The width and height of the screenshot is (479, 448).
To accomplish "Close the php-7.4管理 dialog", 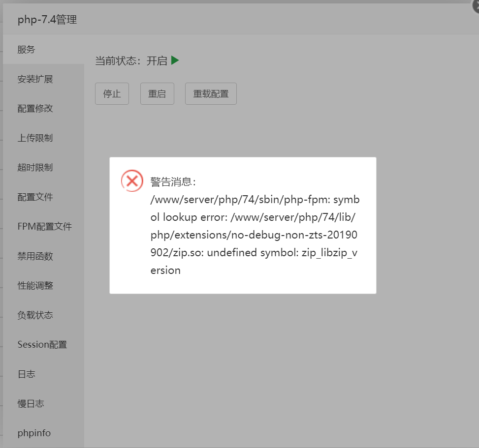I will pos(476,6).
